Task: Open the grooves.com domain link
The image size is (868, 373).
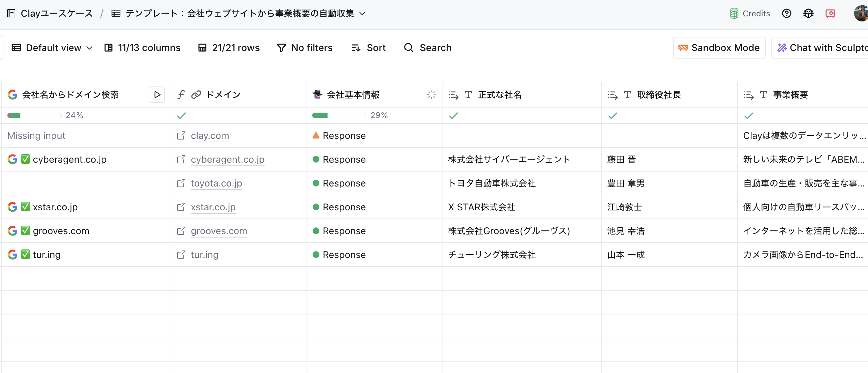Action: (219, 231)
